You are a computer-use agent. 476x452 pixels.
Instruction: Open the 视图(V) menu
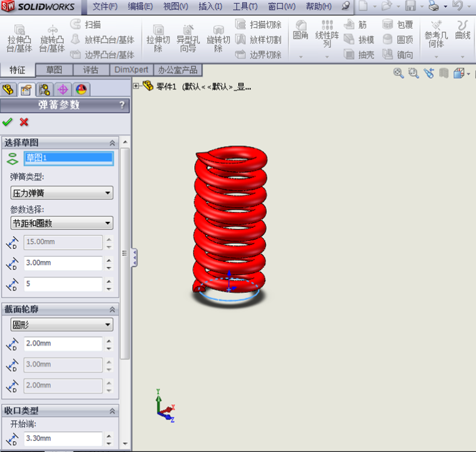[x=176, y=7]
